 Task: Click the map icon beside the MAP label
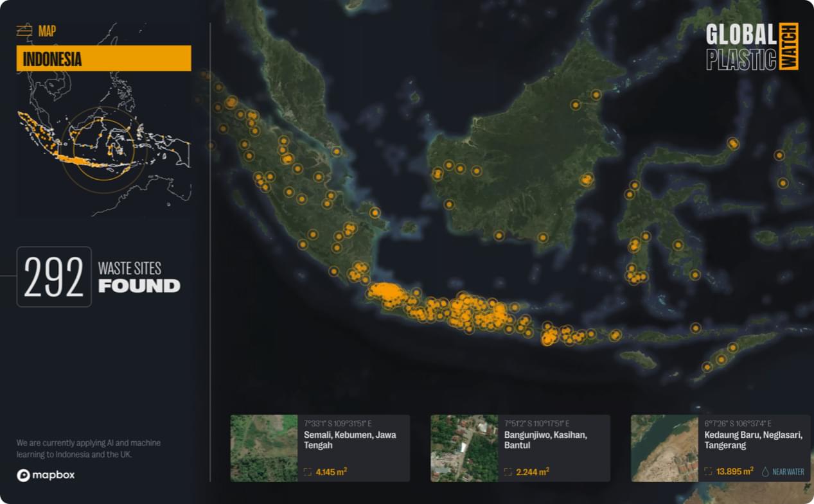pyautogui.click(x=24, y=31)
